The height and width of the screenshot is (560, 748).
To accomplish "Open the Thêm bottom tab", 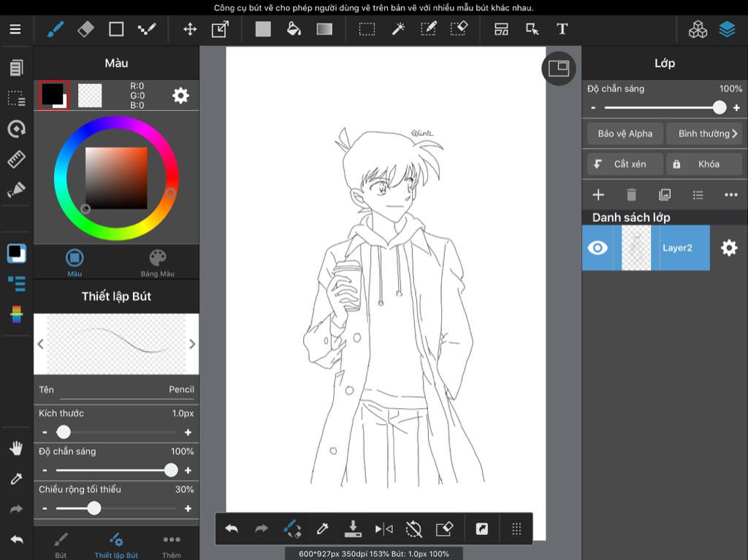I will tap(172, 545).
